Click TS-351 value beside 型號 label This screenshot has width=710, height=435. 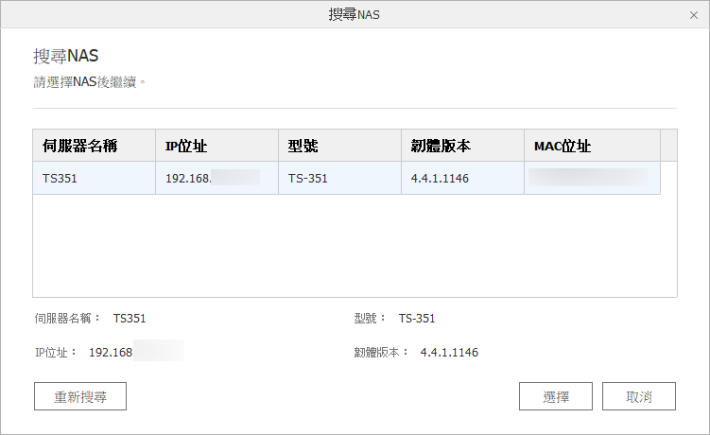pyautogui.click(x=417, y=318)
